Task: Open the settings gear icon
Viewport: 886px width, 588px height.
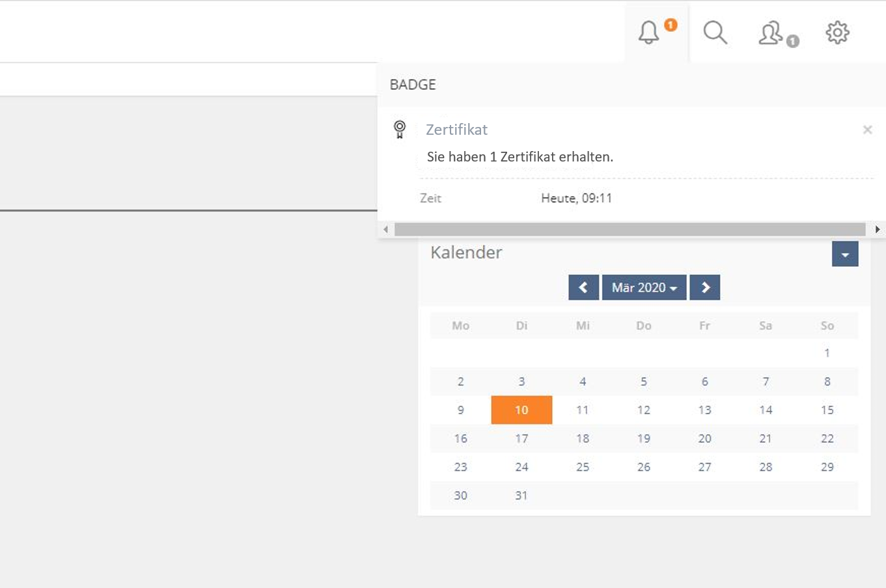Action: point(837,32)
